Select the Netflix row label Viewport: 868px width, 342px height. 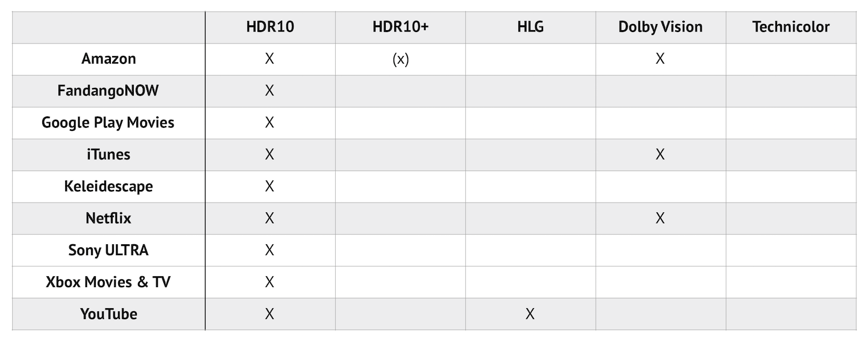pyautogui.click(x=108, y=218)
